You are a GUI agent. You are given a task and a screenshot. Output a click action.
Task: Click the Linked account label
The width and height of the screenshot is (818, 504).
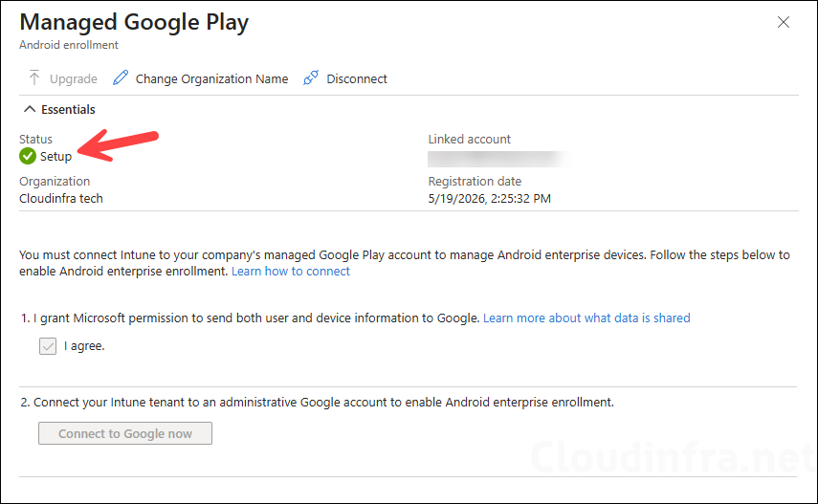(470, 140)
